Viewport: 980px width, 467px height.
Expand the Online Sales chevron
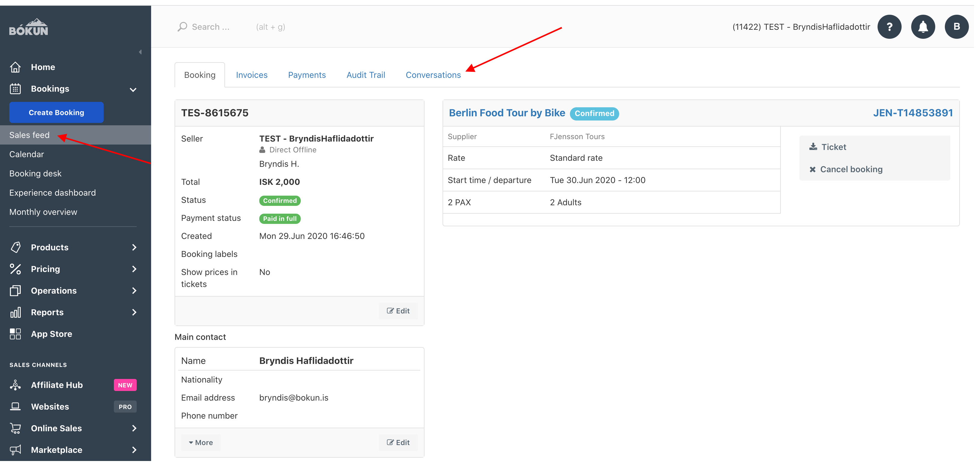(134, 429)
